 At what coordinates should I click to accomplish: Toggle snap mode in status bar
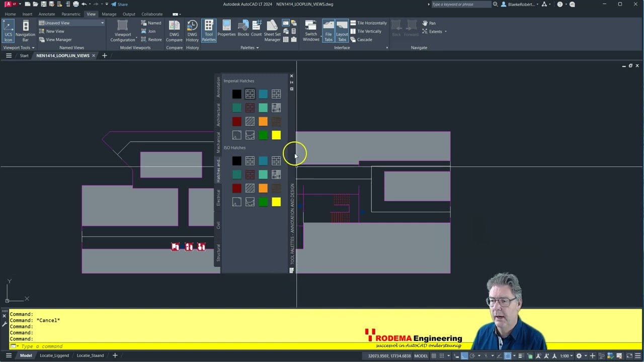pos(441,356)
